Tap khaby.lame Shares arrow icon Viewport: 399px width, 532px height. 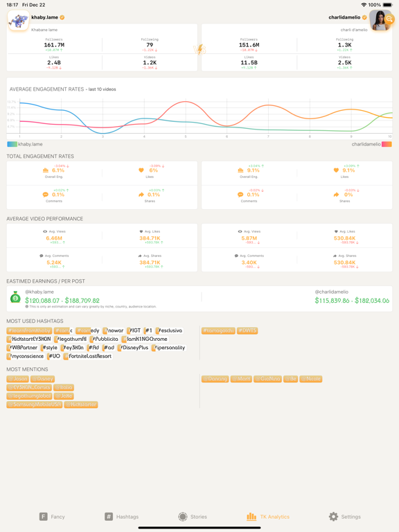pyautogui.click(x=141, y=195)
